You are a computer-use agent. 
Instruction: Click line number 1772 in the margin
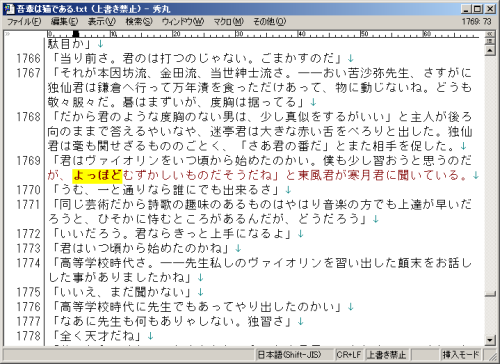tap(28, 234)
